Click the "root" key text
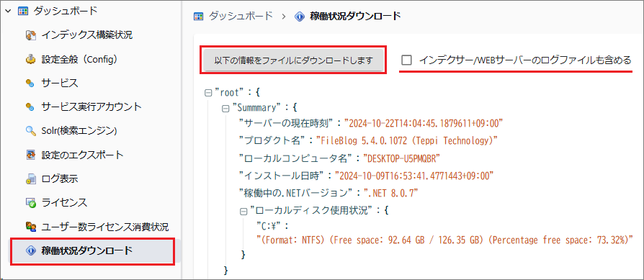Viewport: 644px width, 280px height. 230,92
